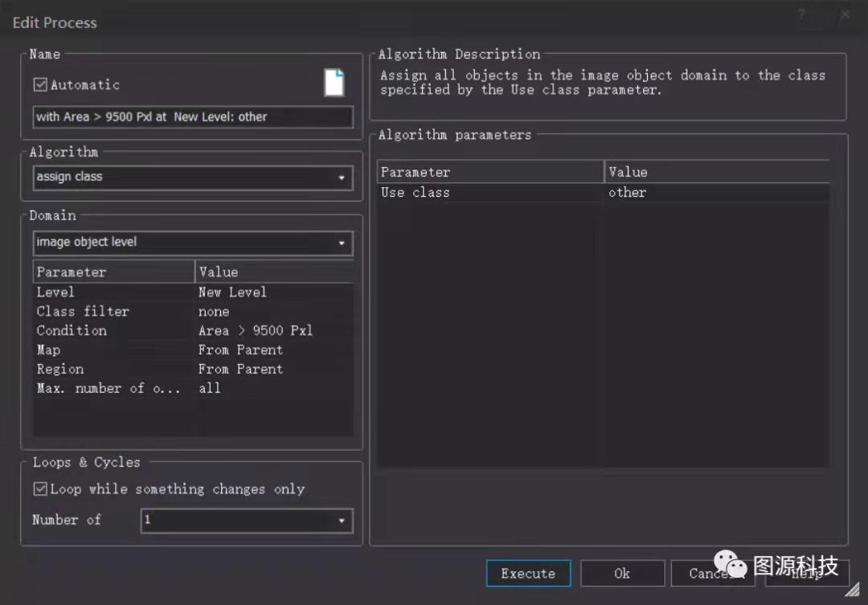Screen dimensions: 868x605
Task: Click the help question mark in title bar
Action: click(x=801, y=15)
